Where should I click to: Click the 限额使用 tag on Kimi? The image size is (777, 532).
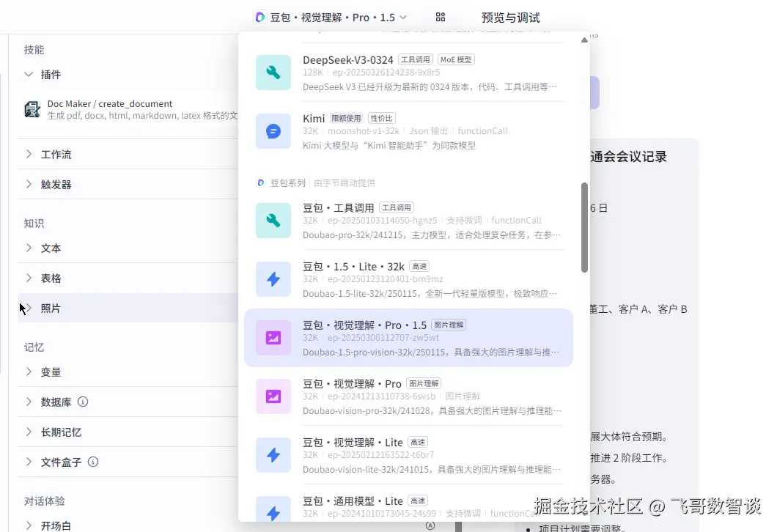[x=347, y=119]
